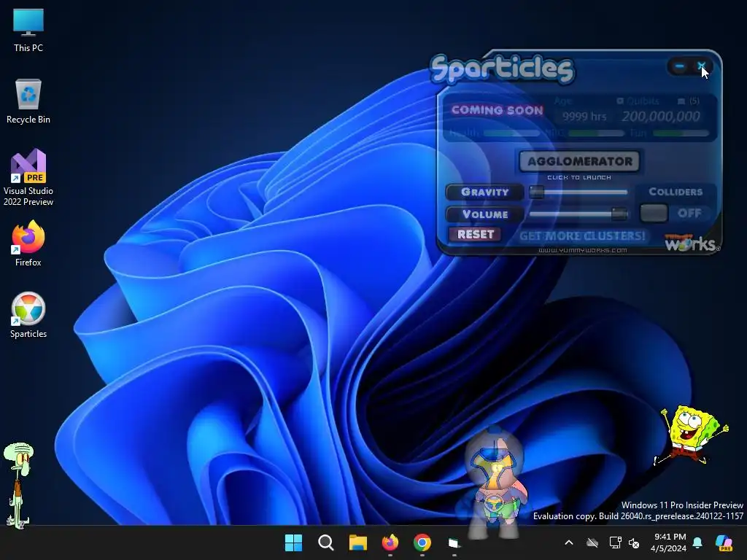Image resolution: width=747 pixels, height=560 pixels.
Task: Click the Volume label button
Action: pos(484,214)
